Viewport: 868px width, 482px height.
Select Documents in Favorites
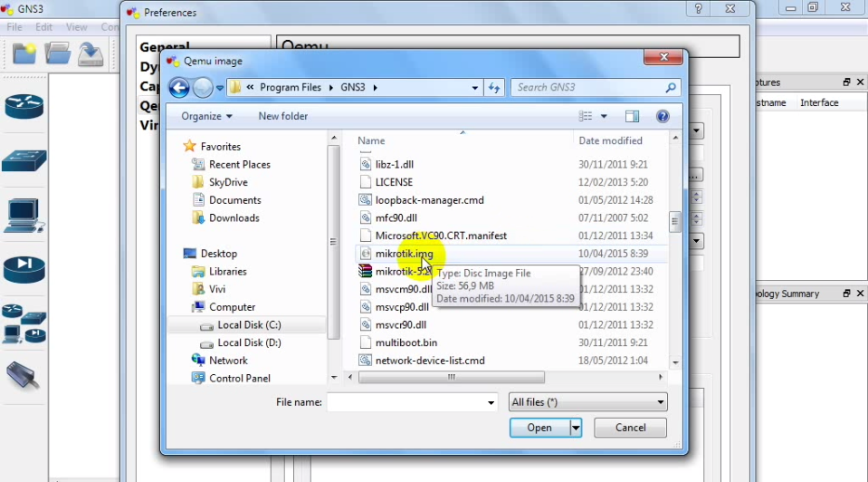(x=234, y=200)
